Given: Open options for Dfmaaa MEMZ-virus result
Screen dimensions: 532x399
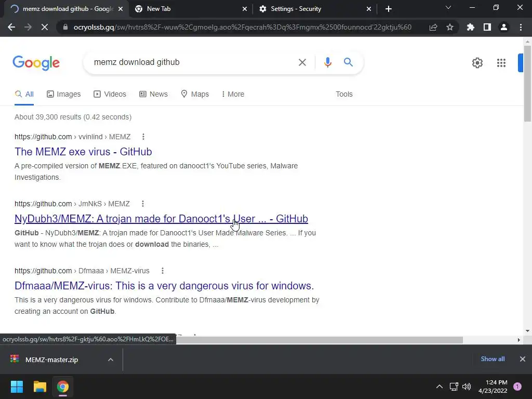Looking at the screenshot, I should click(163, 271).
